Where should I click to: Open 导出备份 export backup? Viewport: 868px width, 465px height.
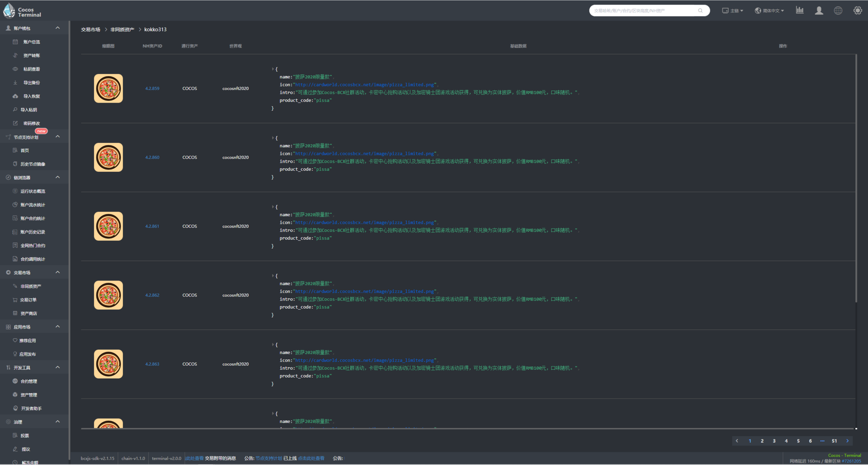tap(32, 83)
